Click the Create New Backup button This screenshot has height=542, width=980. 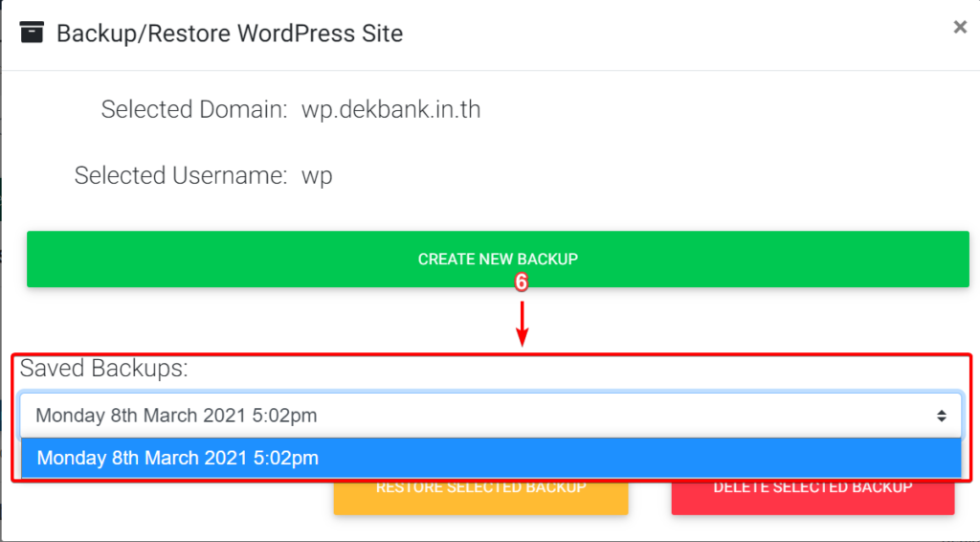[x=498, y=259]
